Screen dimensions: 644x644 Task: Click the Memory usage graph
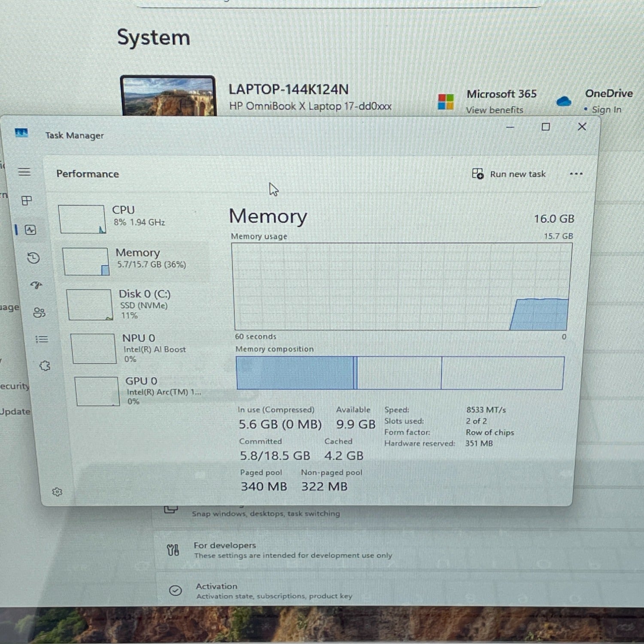401,286
